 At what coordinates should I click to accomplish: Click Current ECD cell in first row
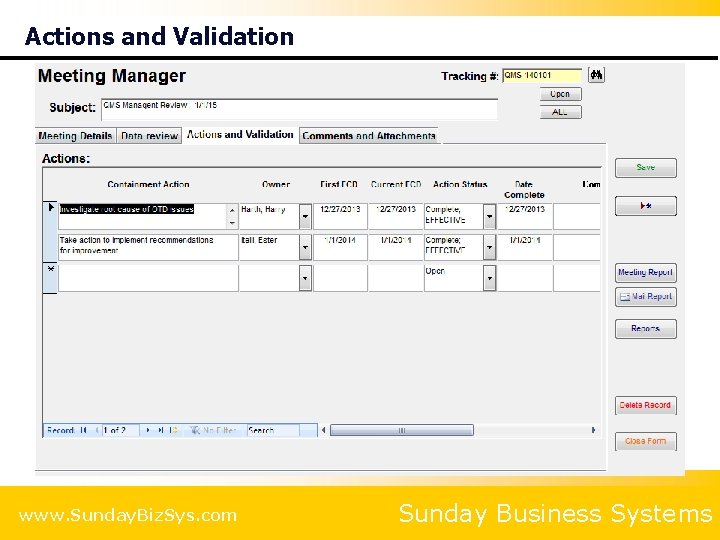pyautogui.click(x=395, y=216)
